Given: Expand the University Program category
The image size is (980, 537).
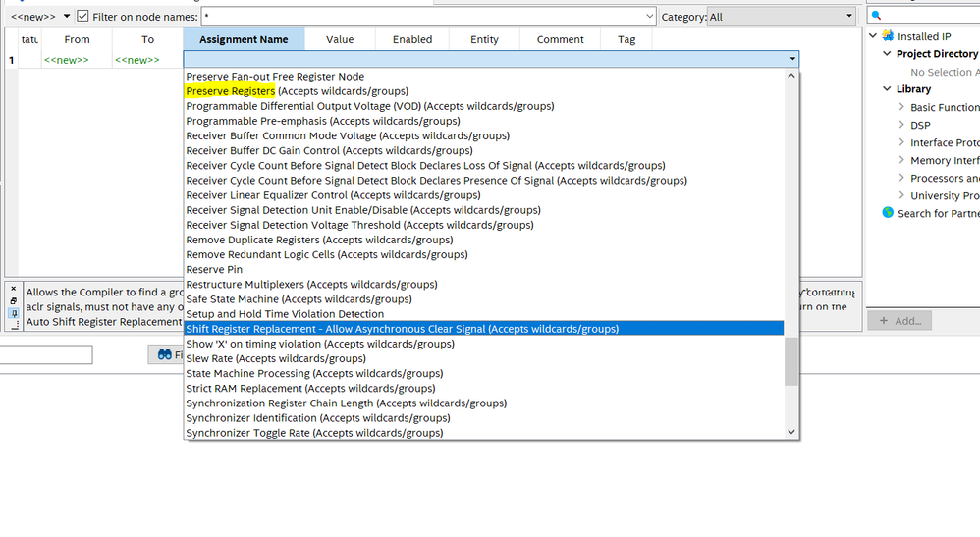Looking at the screenshot, I should (x=901, y=195).
